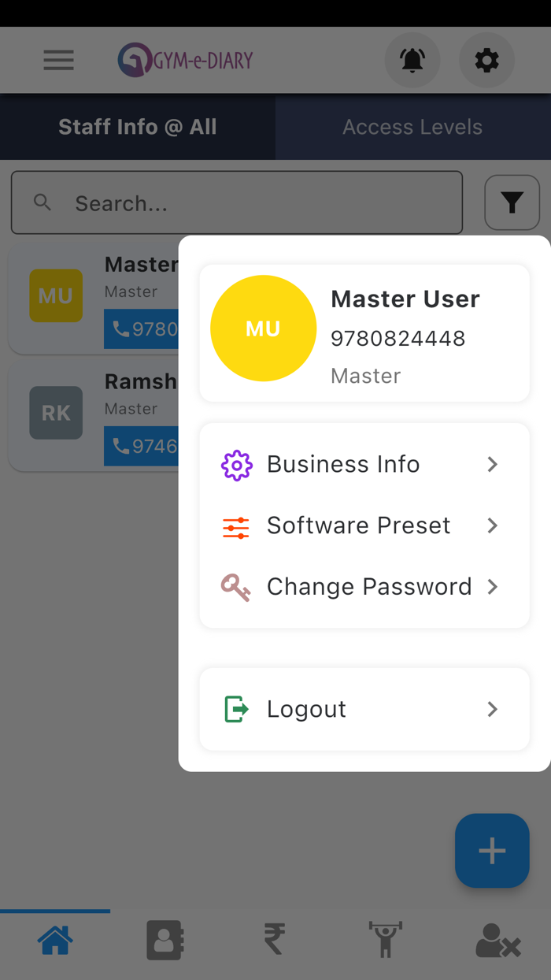
Task: Click the purple Business Info gear icon
Action: coord(236,465)
